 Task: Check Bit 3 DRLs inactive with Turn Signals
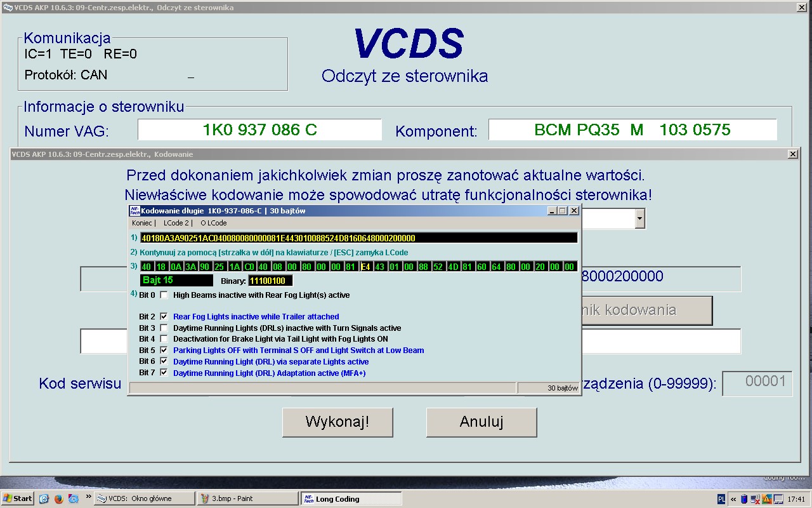click(x=164, y=328)
